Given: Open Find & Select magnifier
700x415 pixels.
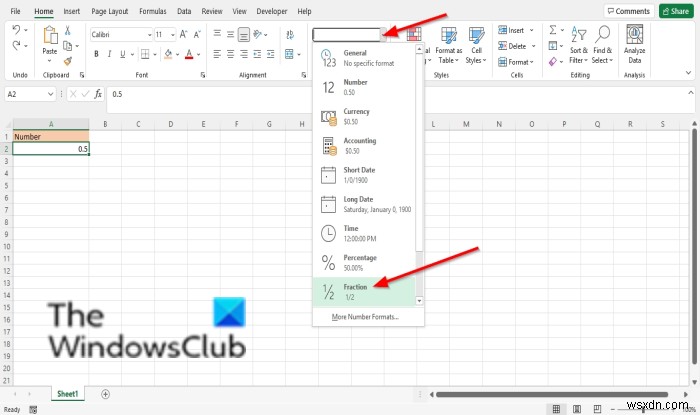Looking at the screenshot, I should click(x=602, y=45).
